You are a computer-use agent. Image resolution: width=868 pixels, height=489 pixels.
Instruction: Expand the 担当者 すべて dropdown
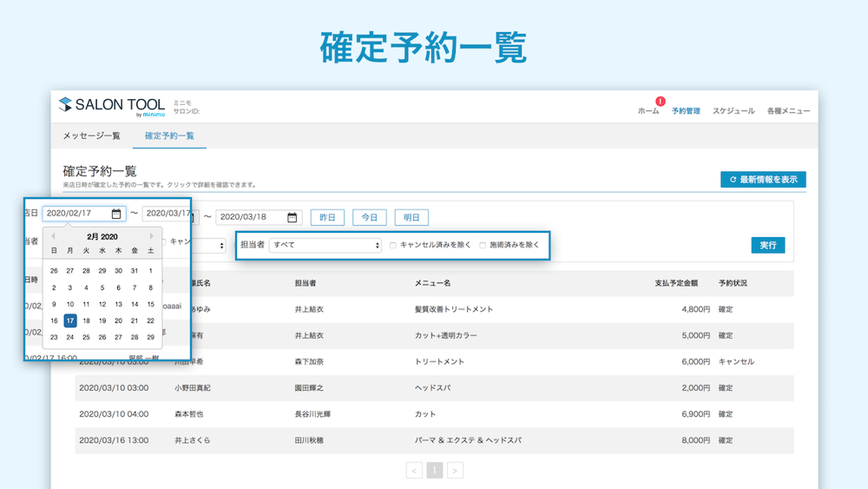point(325,245)
